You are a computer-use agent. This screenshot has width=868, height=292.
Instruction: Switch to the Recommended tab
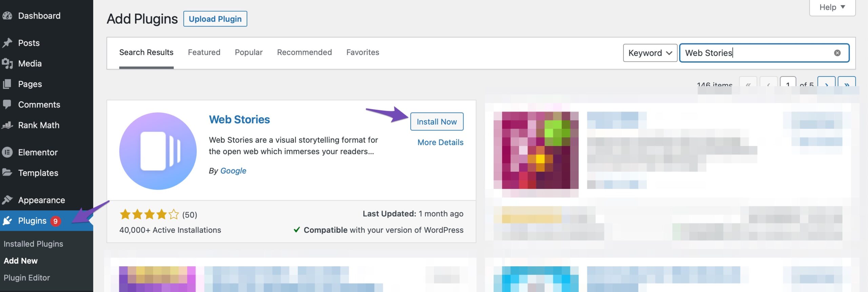pos(304,52)
